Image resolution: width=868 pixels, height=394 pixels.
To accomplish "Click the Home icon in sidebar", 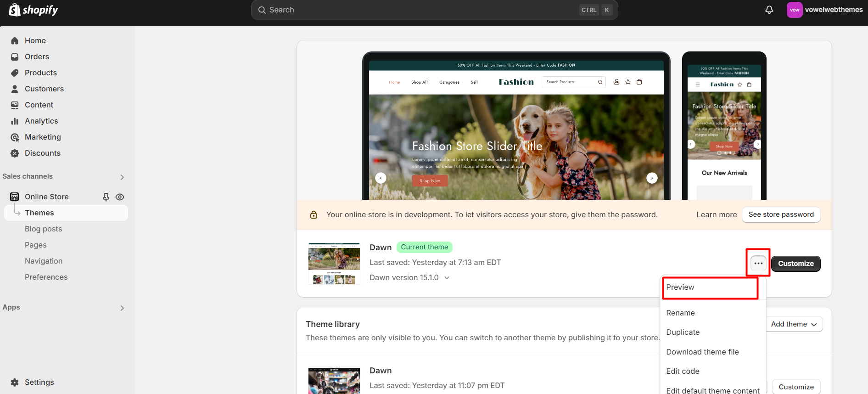I will 15,41.
